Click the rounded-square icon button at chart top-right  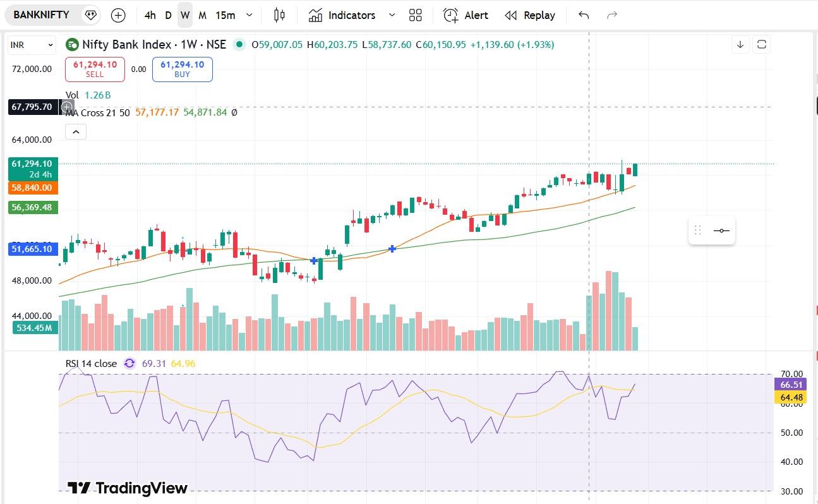tap(762, 44)
